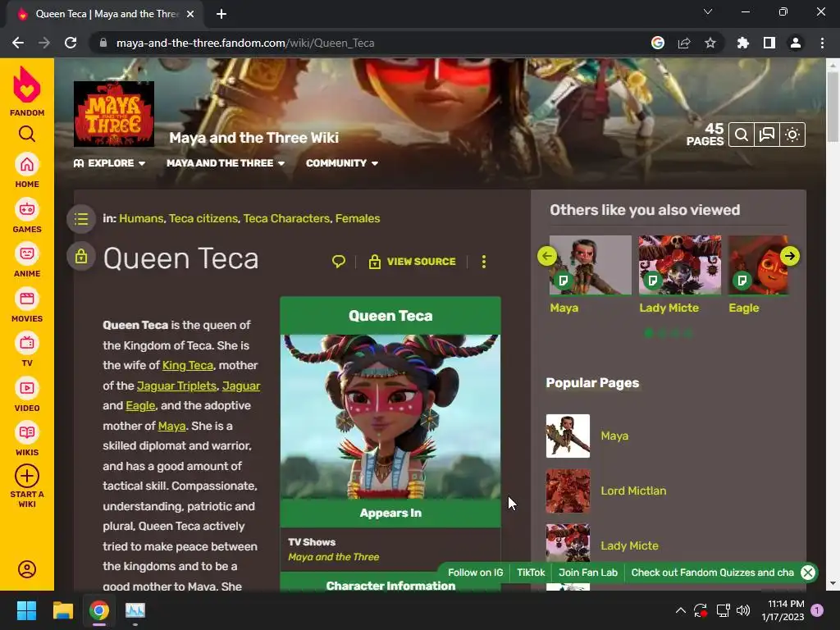Open File Explorer from taskbar
This screenshot has height=630, width=840.
[x=62, y=610]
